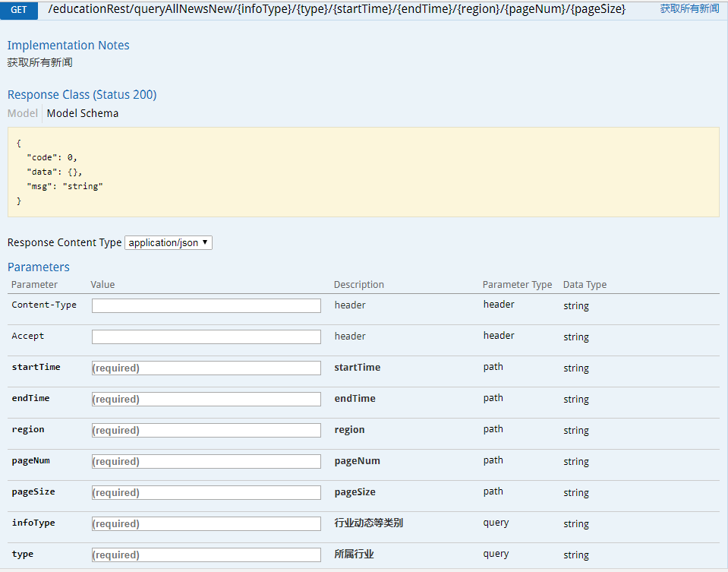Switch to the Model Schema tab
Viewport: 728px width, 572px height.
(83, 113)
